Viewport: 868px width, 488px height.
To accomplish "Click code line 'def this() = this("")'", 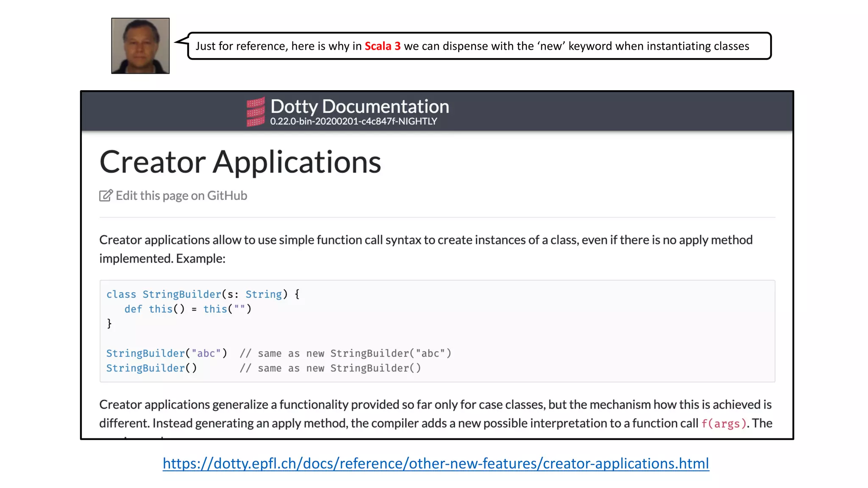I will [188, 309].
